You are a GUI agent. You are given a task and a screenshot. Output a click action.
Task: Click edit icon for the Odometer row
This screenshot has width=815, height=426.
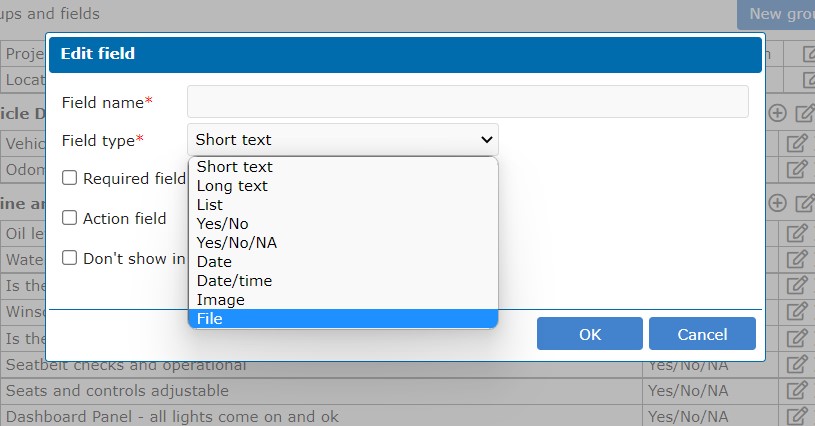[x=798, y=169]
